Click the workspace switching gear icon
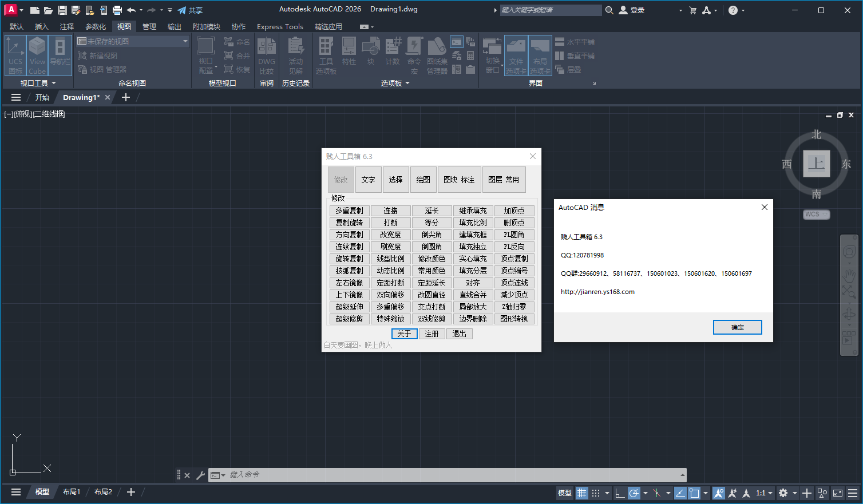Screen dimensions: 863x504 (x=783, y=493)
